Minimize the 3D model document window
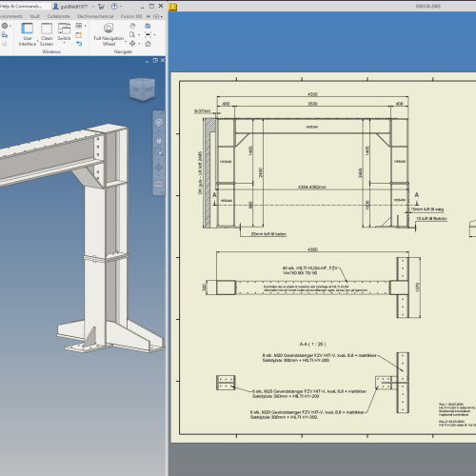476x476 pixels. (148, 61)
